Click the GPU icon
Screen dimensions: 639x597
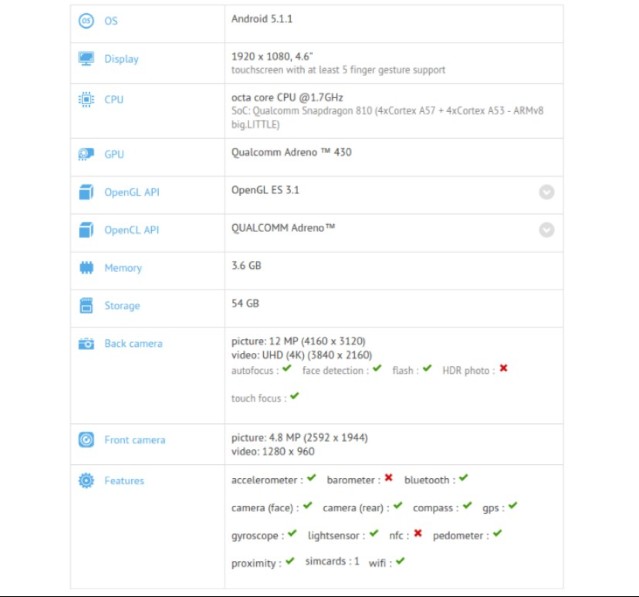pyautogui.click(x=86, y=155)
